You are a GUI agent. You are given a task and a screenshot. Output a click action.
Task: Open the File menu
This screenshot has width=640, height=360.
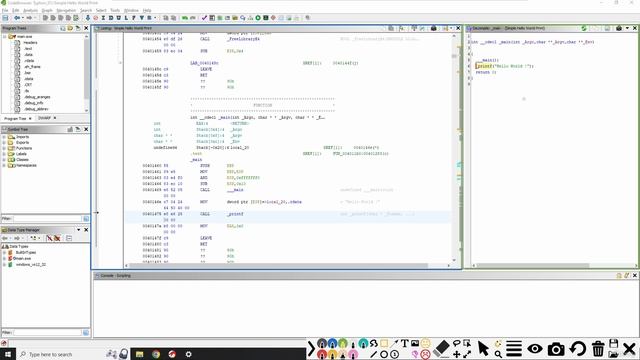point(5,10)
